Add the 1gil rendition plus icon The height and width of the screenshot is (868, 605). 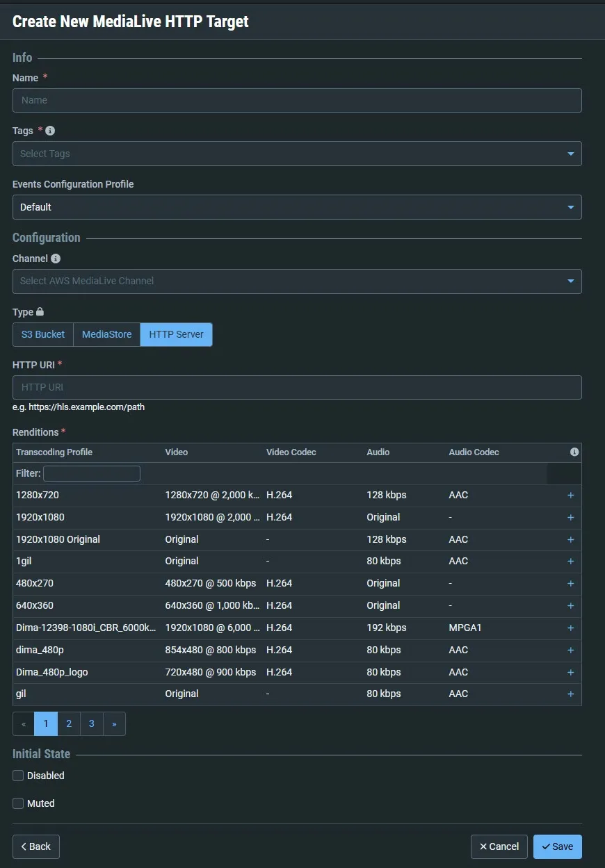point(571,562)
